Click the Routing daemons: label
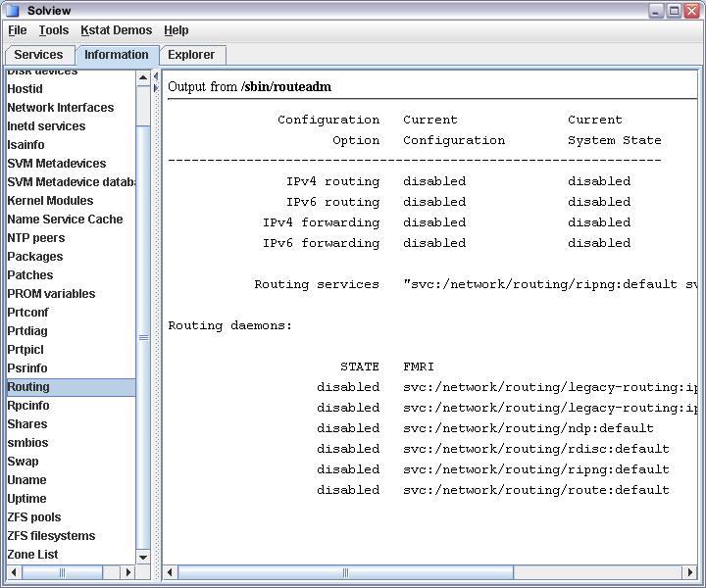Viewport: 706px width, 588px height. pyautogui.click(x=230, y=325)
